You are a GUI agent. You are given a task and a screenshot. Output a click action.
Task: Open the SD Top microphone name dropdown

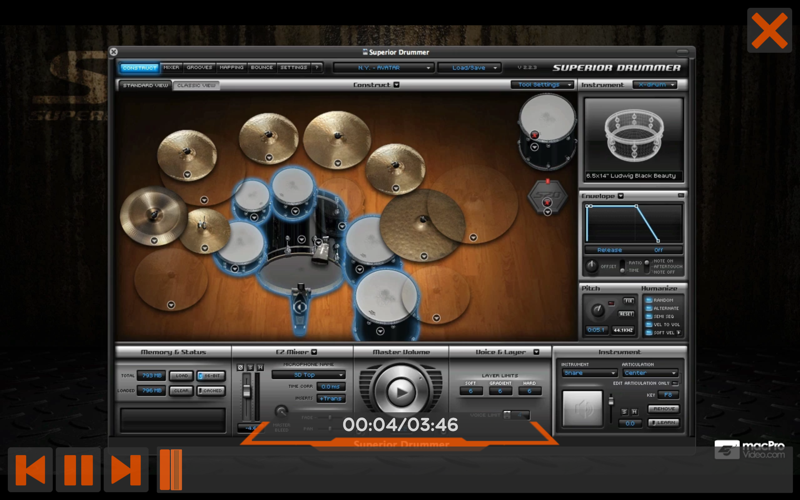[x=308, y=375]
